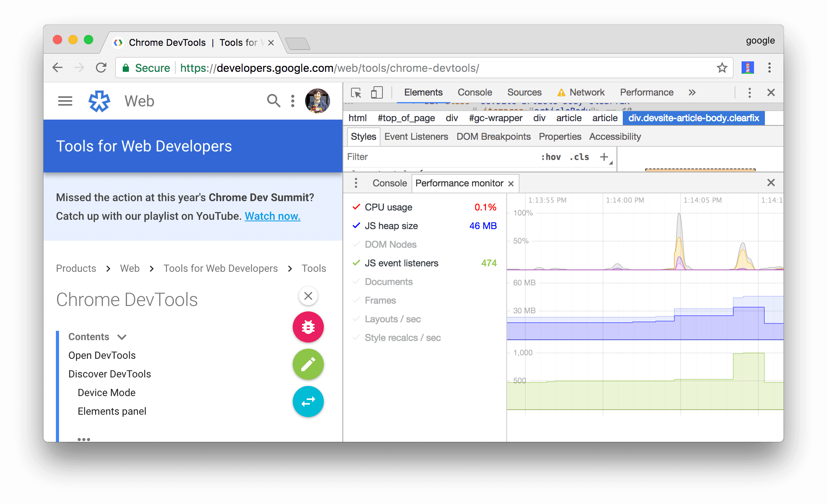Click Watch now YouTube link
The height and width of the screenshot is (504, 827).
(x=272, y=214)
